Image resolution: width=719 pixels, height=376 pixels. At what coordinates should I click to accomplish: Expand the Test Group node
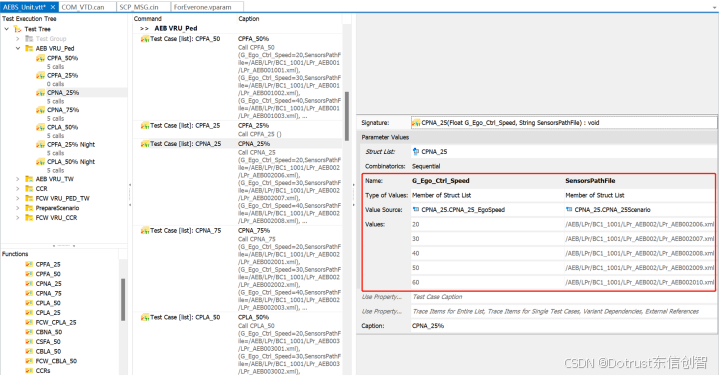(x=18, y=39)
